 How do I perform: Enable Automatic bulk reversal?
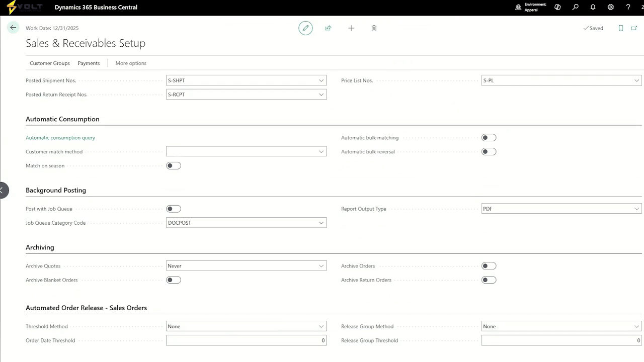489,151
